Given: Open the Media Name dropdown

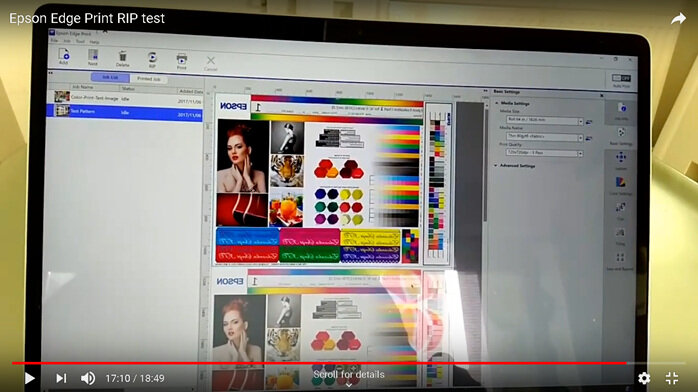Looking at the screenshot, I should pyautogui.click(x=544, y=137).
